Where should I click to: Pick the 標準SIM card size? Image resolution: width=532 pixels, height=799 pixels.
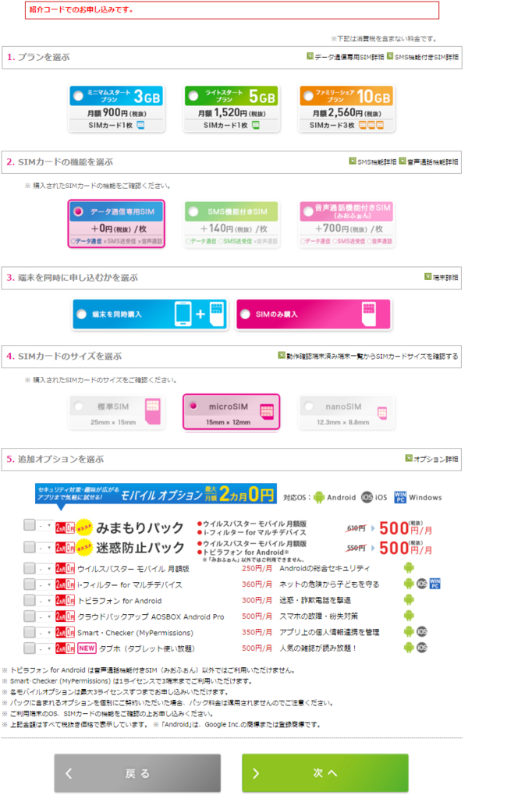116,412
